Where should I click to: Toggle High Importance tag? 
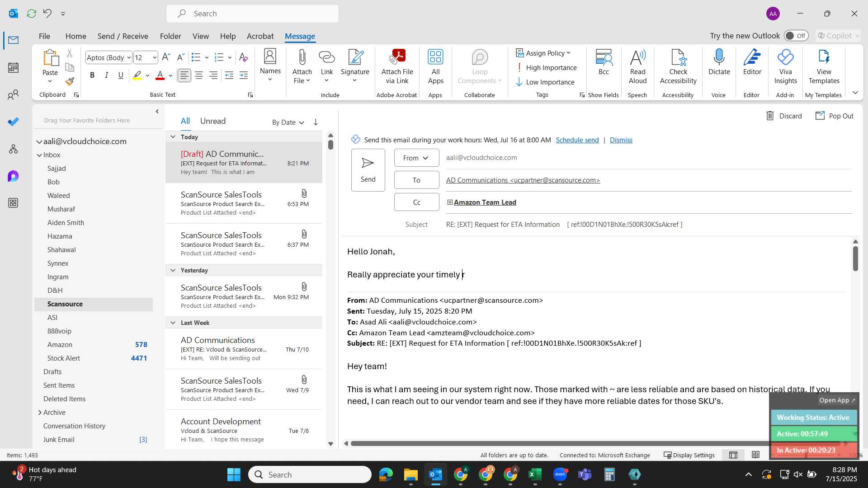point(547,67)
